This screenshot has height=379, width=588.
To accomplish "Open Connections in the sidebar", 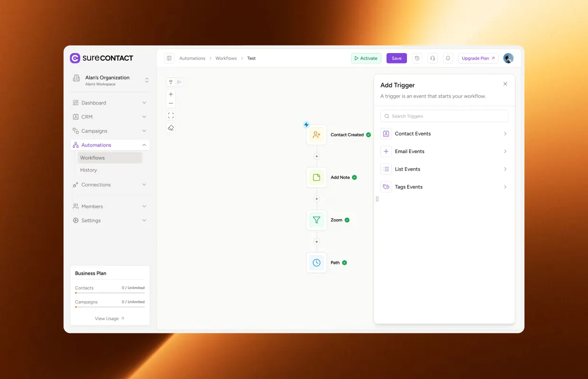I will pyautogui.click(x=110, y=185).
